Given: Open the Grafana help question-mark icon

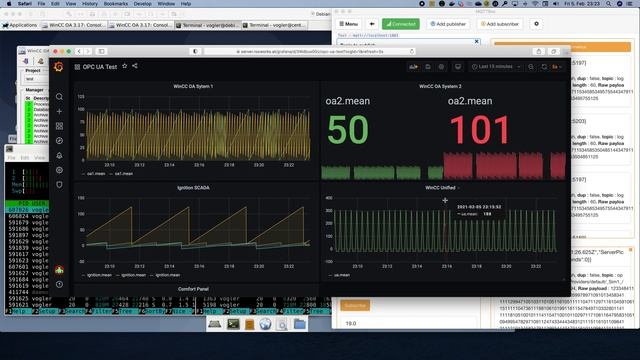Looking at the screenshot, I should point(59,284).
